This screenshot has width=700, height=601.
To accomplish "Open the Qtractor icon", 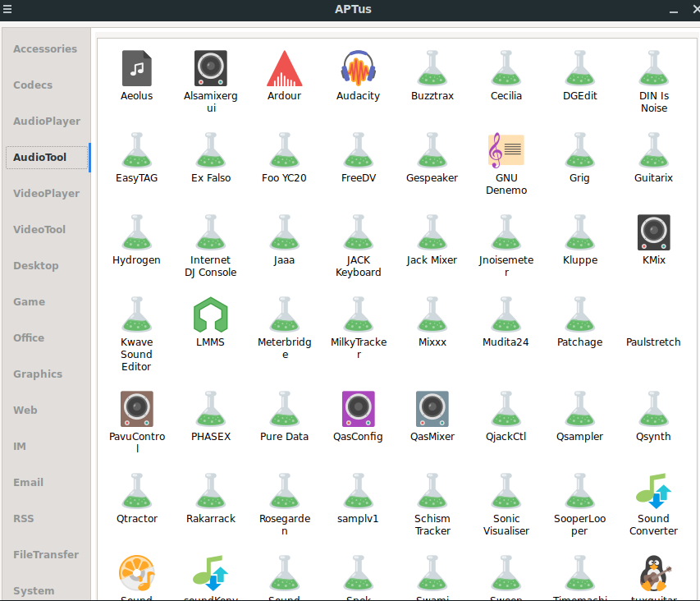I will 136,491.
